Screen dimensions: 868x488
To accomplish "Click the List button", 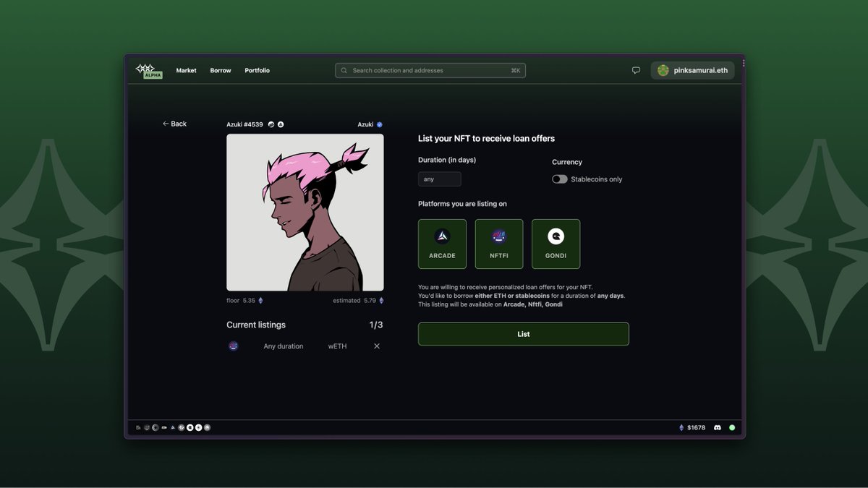I will click(x=524, y=334).
